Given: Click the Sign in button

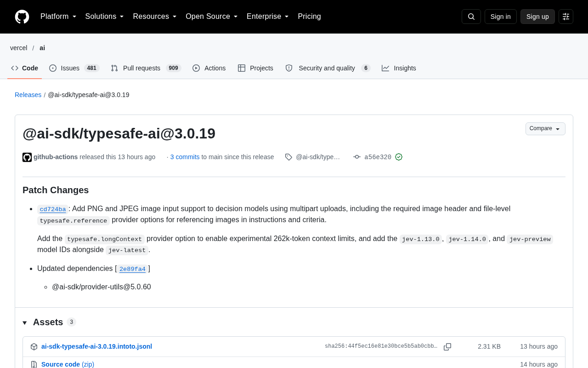Looking at the screenshot, I should click(501, 17).
